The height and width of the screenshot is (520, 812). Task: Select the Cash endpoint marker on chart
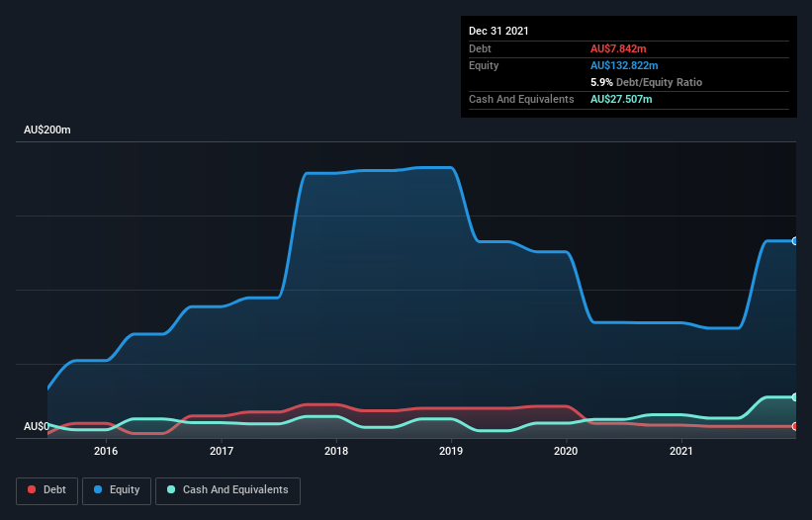(x=795, y=397)
